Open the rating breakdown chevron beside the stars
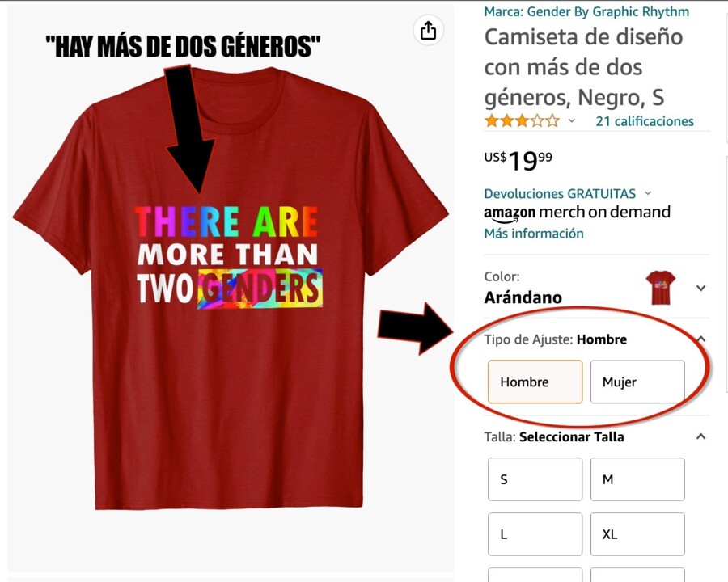Image resolution: width=728 pixels, height=582 pixels. [x=572, y=121]
